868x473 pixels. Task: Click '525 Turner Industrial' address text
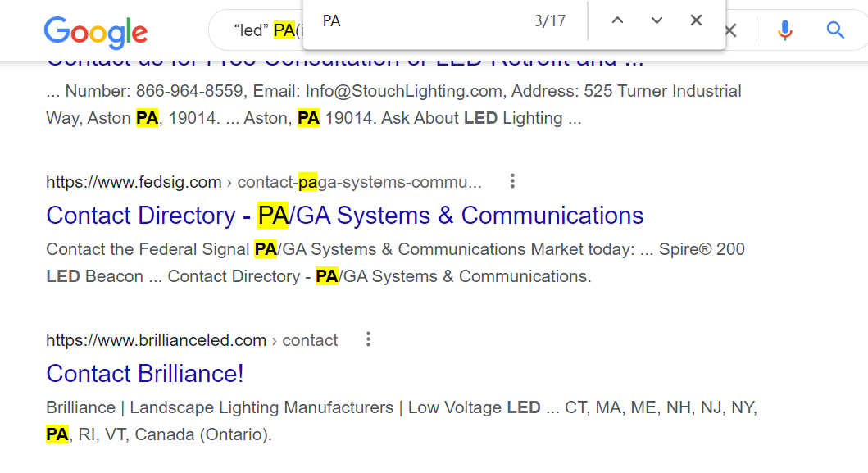click(x=662, y=91)
